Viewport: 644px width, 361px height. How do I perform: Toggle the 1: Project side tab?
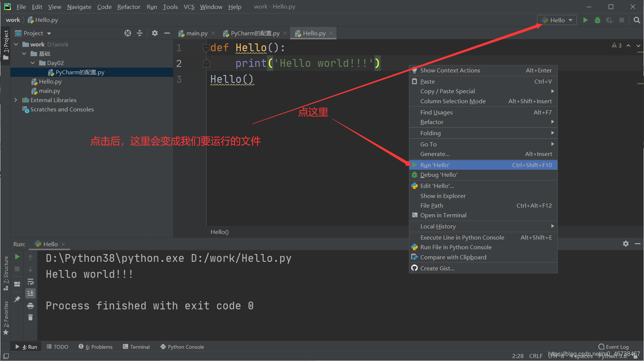pyautogui.click(x=6, y=45)
